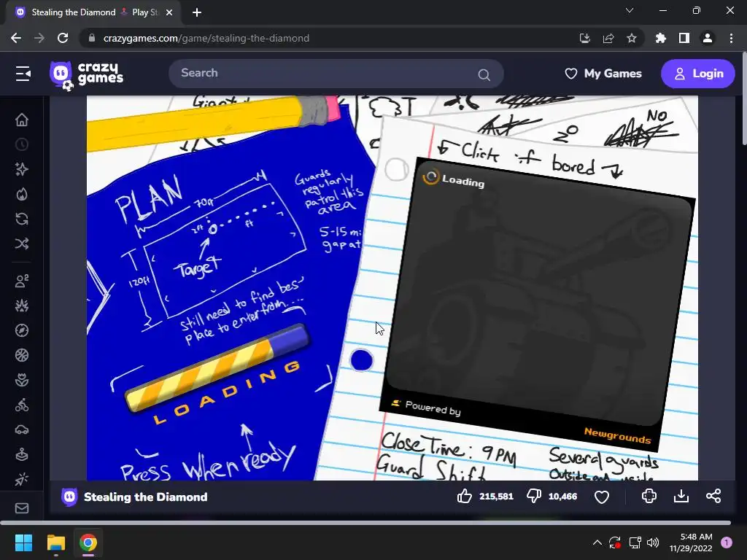Share this page icon in address bar

[x=608, y=38]
